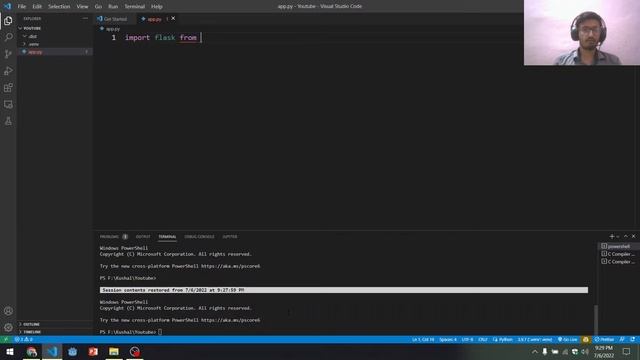Expand the venv folder in explorer
The height and width of the screenshot is (360, 640).
point(55,44)
